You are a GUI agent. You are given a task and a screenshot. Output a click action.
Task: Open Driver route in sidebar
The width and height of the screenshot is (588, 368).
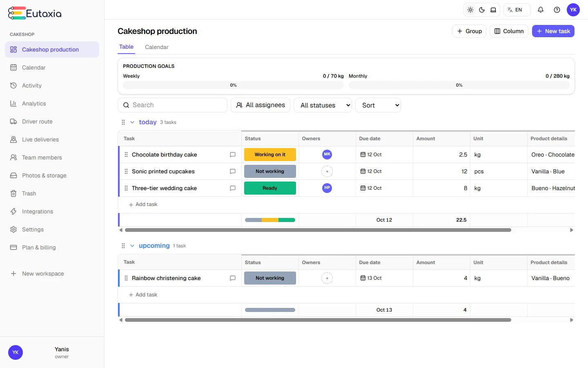[x=52, y=121]
